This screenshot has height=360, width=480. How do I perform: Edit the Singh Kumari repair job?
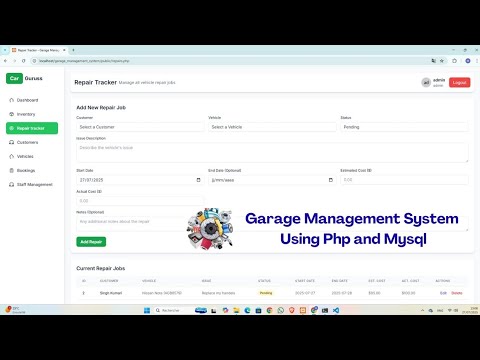point(443,293)
